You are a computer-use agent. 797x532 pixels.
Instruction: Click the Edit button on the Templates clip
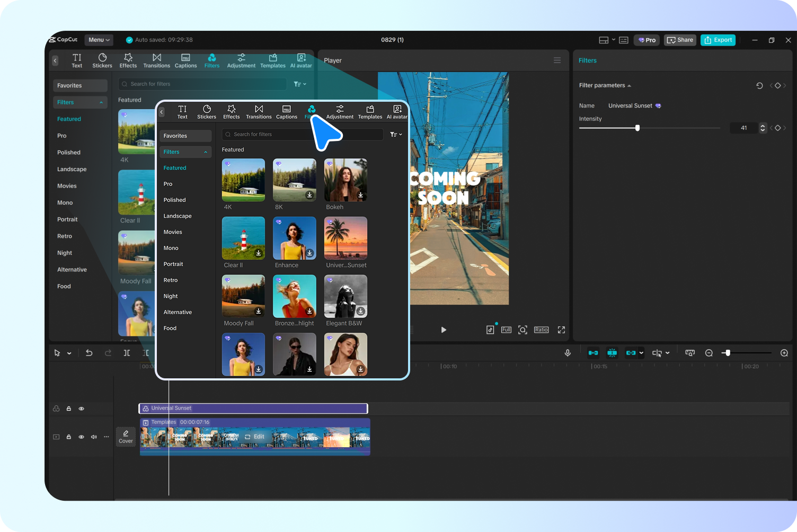click(255, 437)
